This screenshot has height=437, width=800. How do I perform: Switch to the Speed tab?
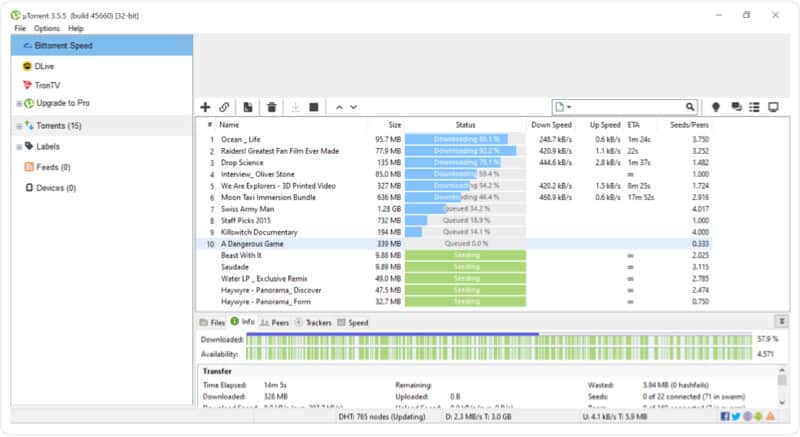coord(353,323)
